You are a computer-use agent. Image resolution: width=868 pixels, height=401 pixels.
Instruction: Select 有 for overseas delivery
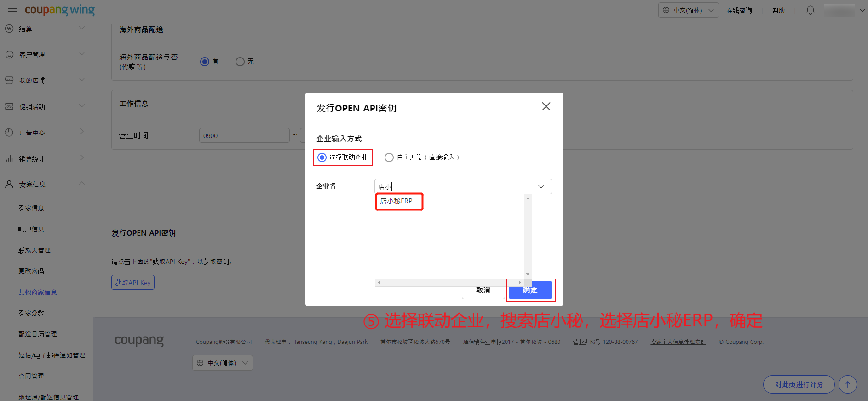click(x=205, y=62)
